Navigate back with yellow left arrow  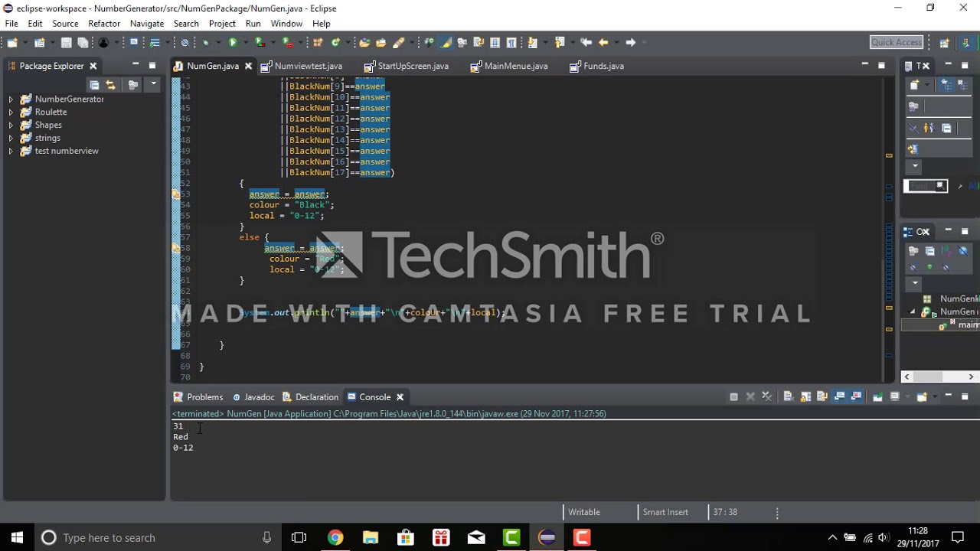tap(603, 42)
